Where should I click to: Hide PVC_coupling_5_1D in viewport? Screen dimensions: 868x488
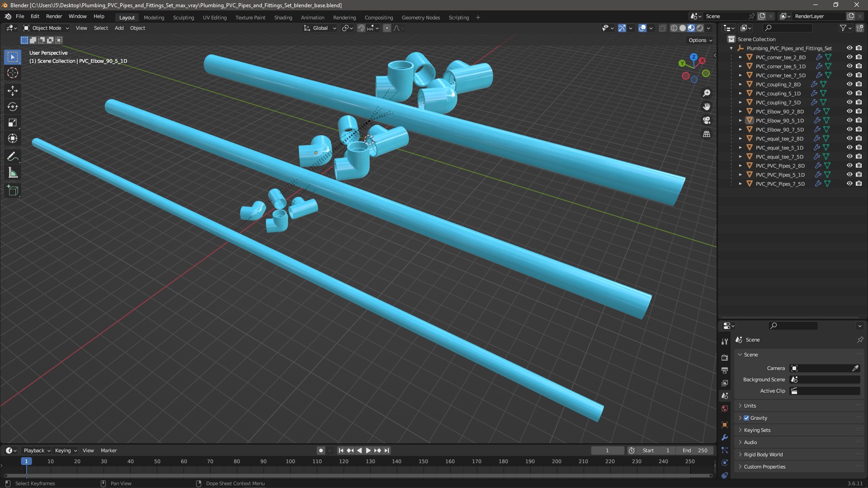pyautogui.click(x=849, y=94)
